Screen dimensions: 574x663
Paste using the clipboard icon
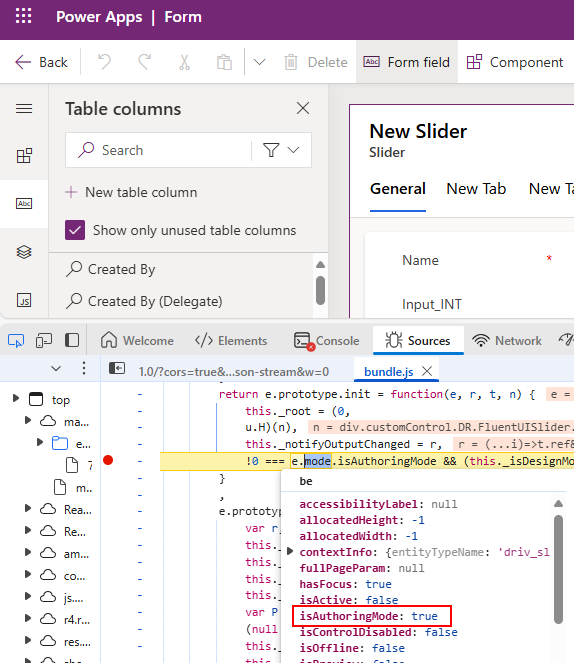tap(224, 62)
